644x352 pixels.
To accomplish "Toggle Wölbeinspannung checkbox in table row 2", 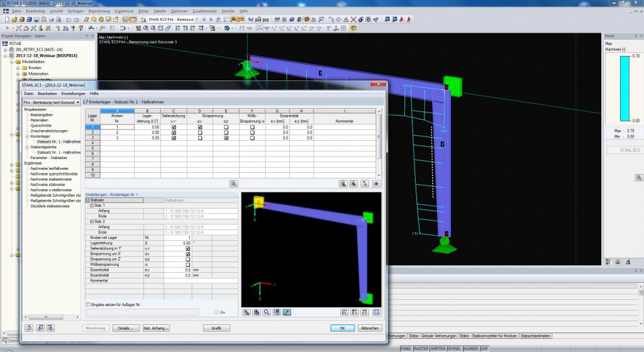I will pyautogui.click(x=252, y=133).
